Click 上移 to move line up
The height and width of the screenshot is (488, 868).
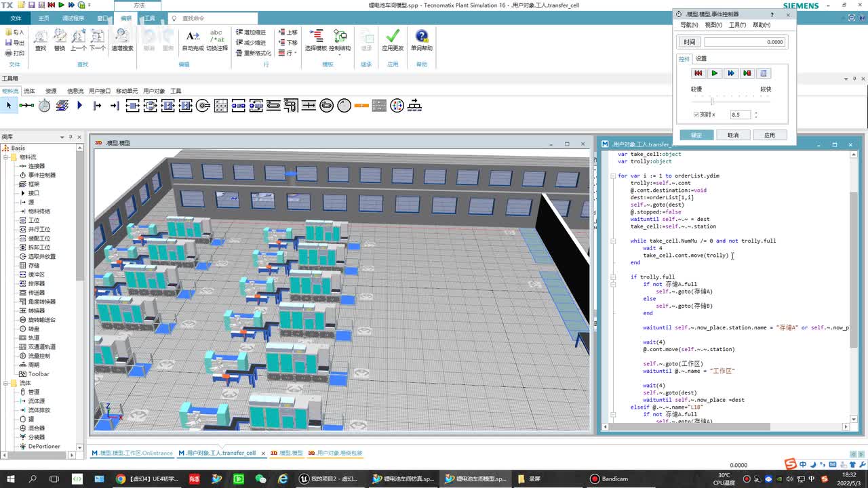(288, 33)
